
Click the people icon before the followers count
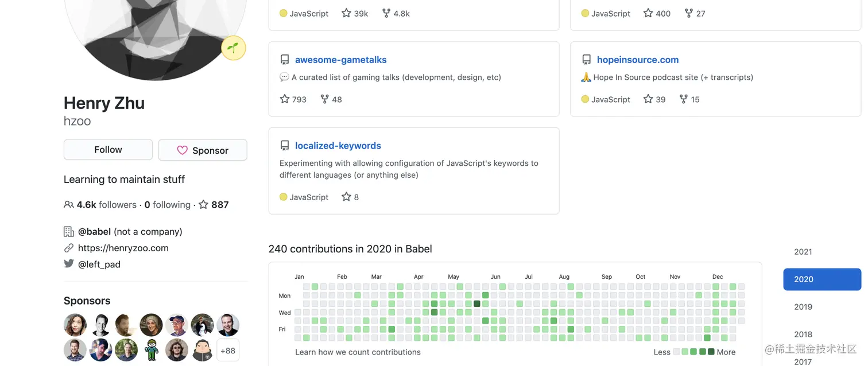(x=68, y=204)
